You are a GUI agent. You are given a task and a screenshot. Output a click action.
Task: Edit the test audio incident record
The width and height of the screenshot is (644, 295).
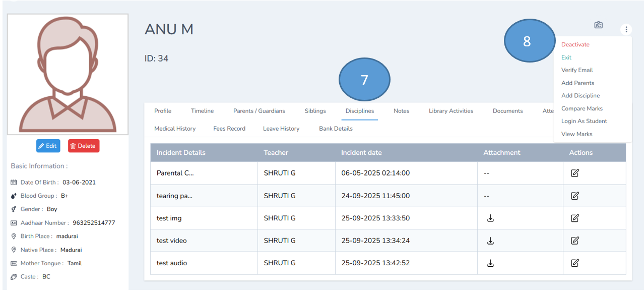(x=574, y=263)
